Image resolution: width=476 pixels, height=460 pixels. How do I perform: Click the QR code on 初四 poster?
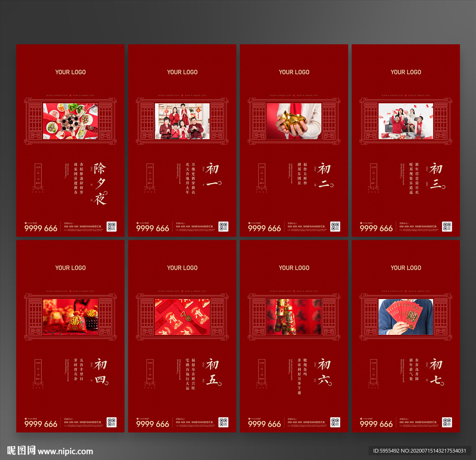tap(112, 422)
